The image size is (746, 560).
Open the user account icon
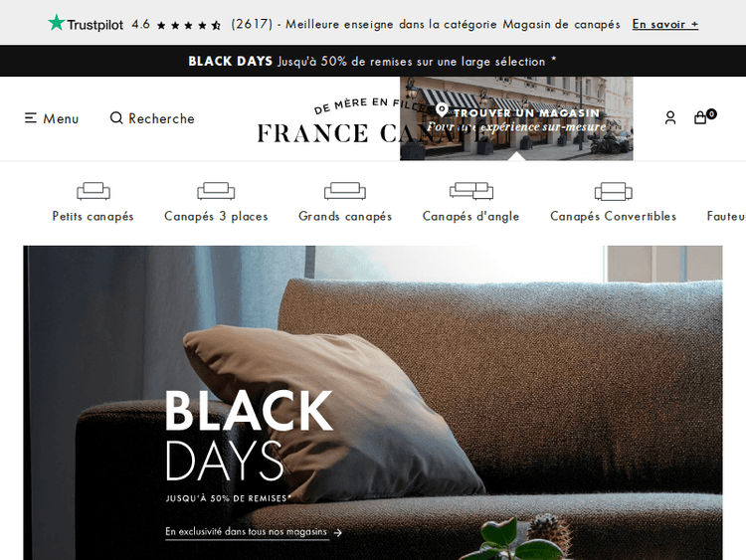pos(670,117)
